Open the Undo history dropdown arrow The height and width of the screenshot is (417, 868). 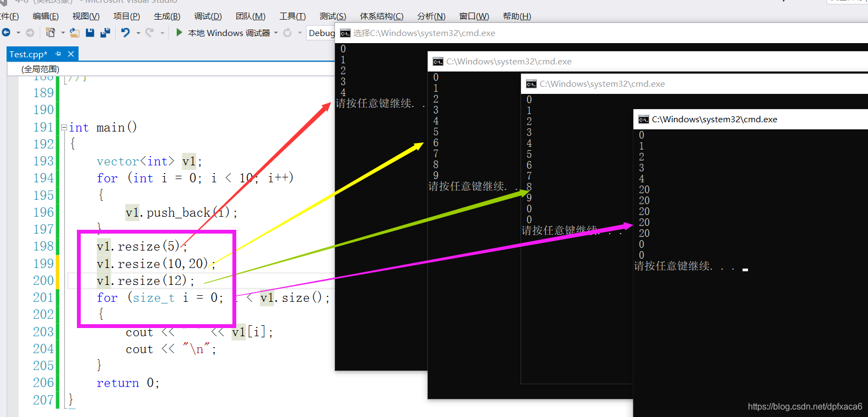pos(138,33)
